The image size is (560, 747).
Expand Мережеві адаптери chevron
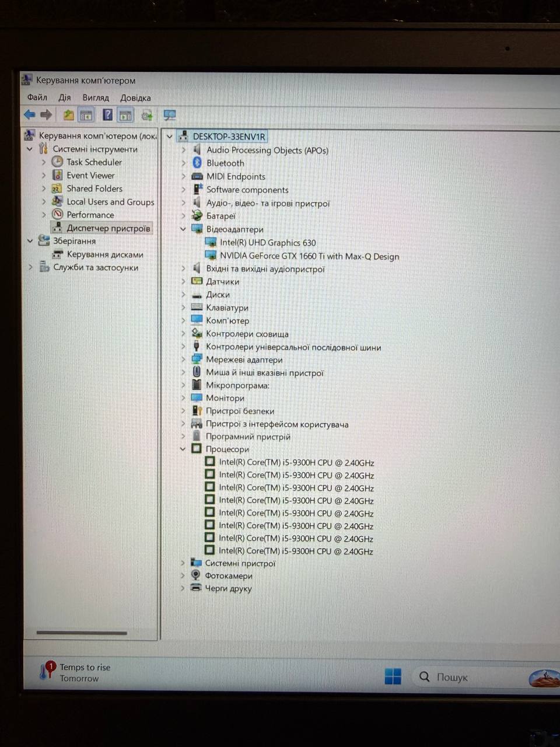pos(183,359)
